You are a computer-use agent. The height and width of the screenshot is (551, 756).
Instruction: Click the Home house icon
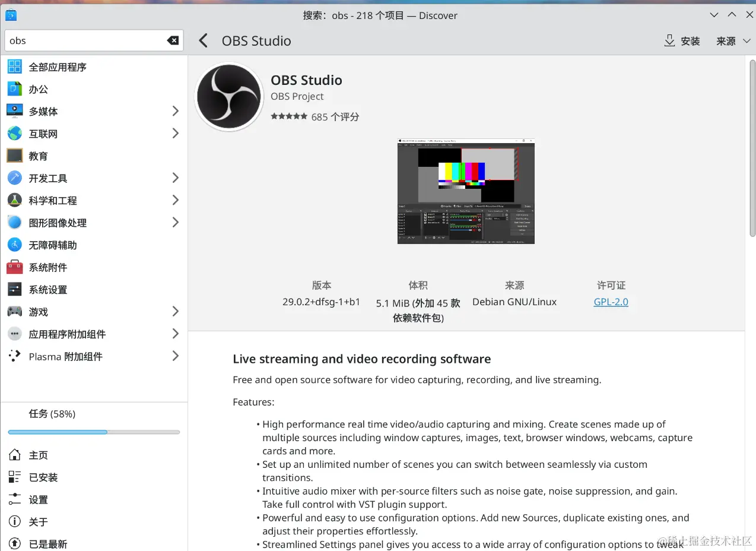[x=15, y=455]
